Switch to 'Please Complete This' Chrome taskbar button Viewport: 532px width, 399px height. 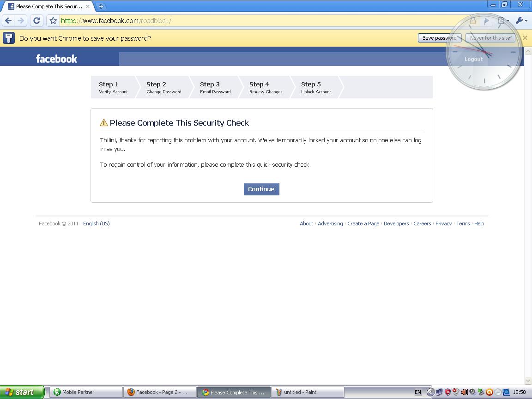tap(234, 392)
